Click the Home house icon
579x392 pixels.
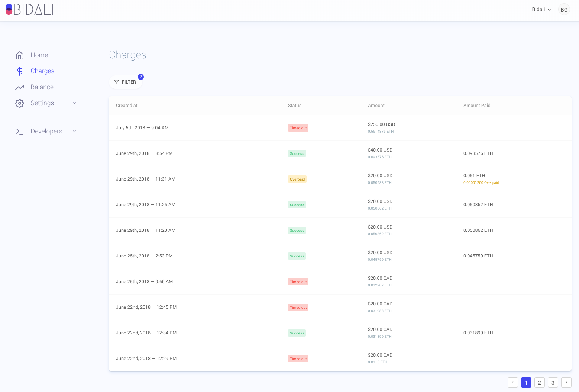coord(20,55)
